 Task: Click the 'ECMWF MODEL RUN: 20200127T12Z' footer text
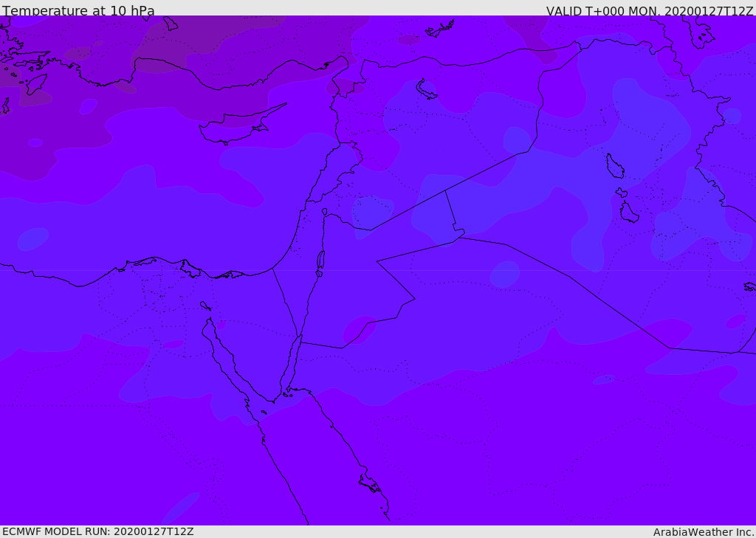point(98,532)
